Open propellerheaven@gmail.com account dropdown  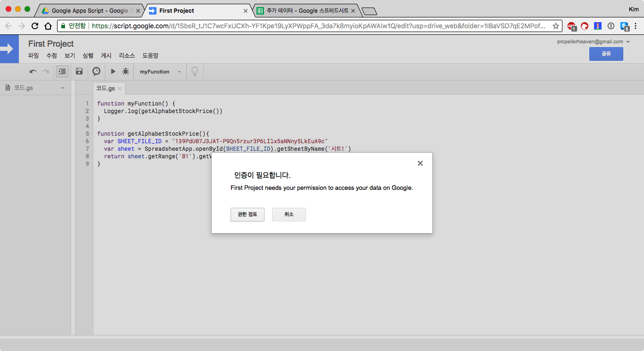593,41
